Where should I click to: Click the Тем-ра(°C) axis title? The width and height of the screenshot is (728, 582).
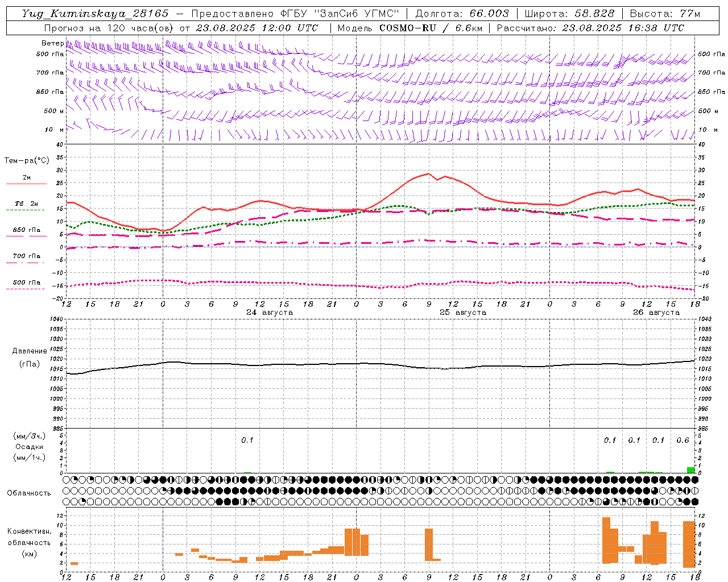pyautogui.click(x=27, y=161)
